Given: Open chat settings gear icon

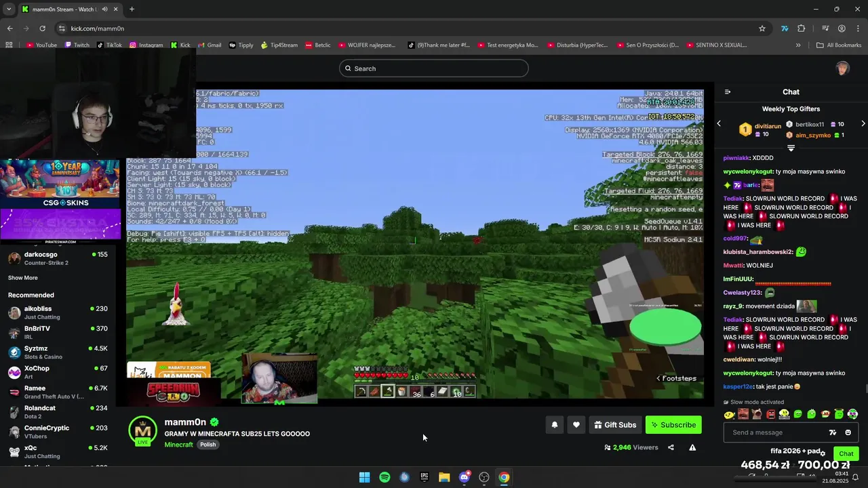Looking at the screenshot, I should (x=823, y=453).
